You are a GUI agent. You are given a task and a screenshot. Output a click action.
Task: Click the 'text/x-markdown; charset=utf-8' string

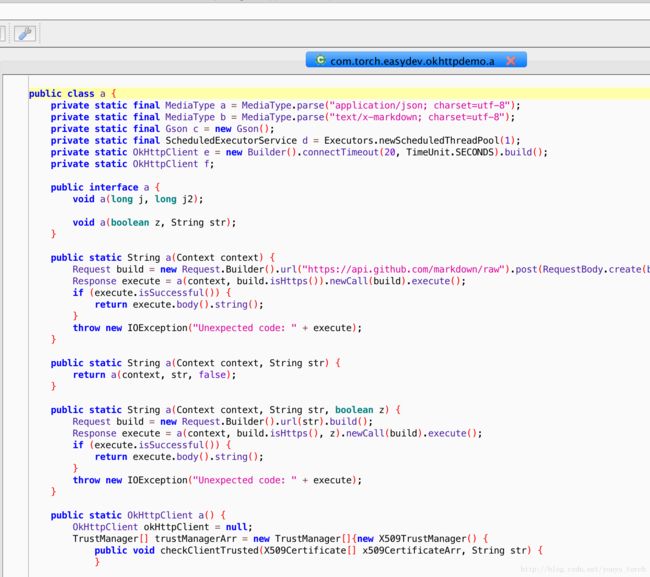419,117
